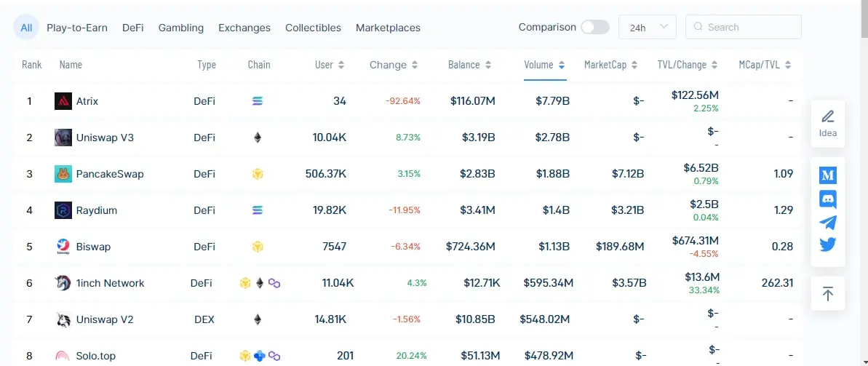The width and height of the screenshot is (868, 366).
Task: Switch to the Gambling category tab
Action: point(181,28)
